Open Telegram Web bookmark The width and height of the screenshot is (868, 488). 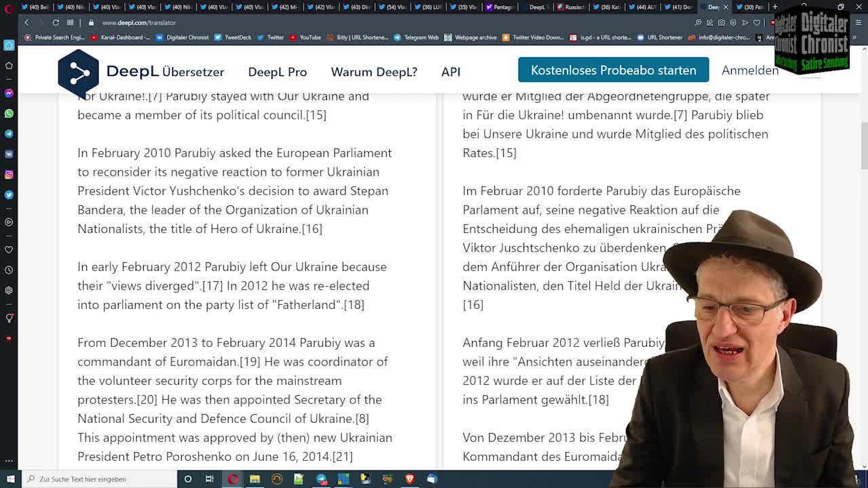point(417,37)
